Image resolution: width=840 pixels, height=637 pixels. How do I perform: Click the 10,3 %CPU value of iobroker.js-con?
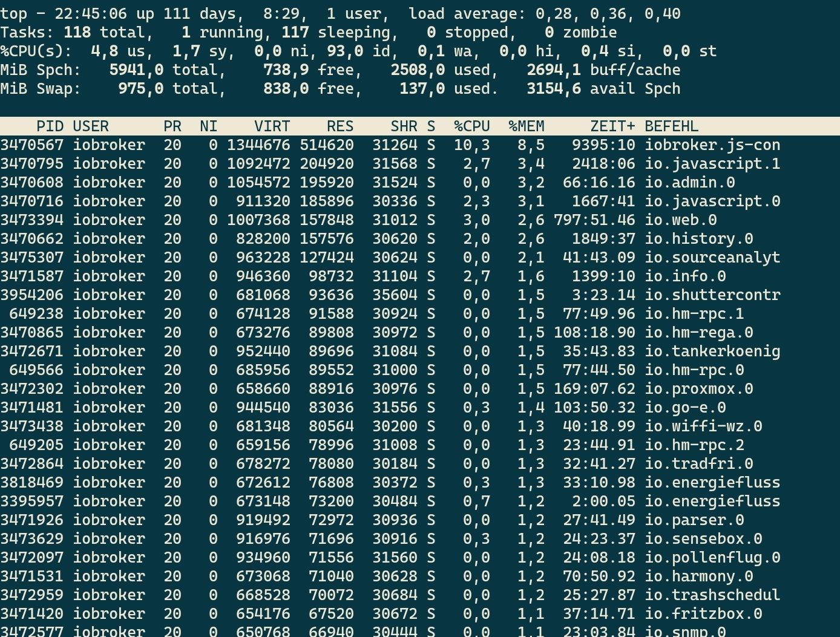point(472,145)
